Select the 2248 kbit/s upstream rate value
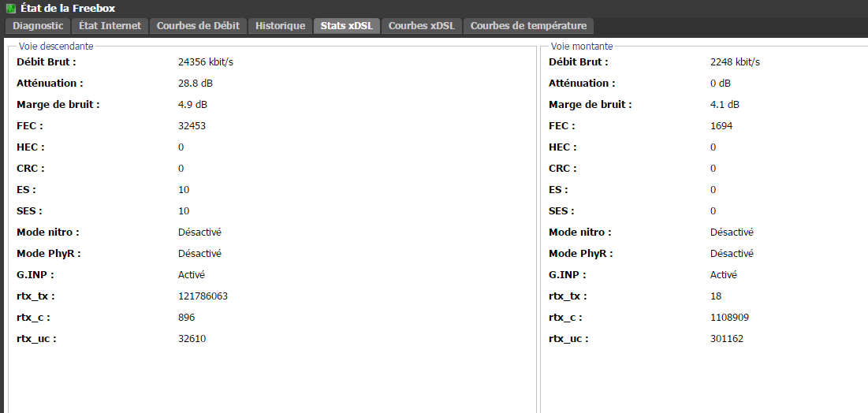This screenshot has width=868, height=413. (x=735, y=62)
